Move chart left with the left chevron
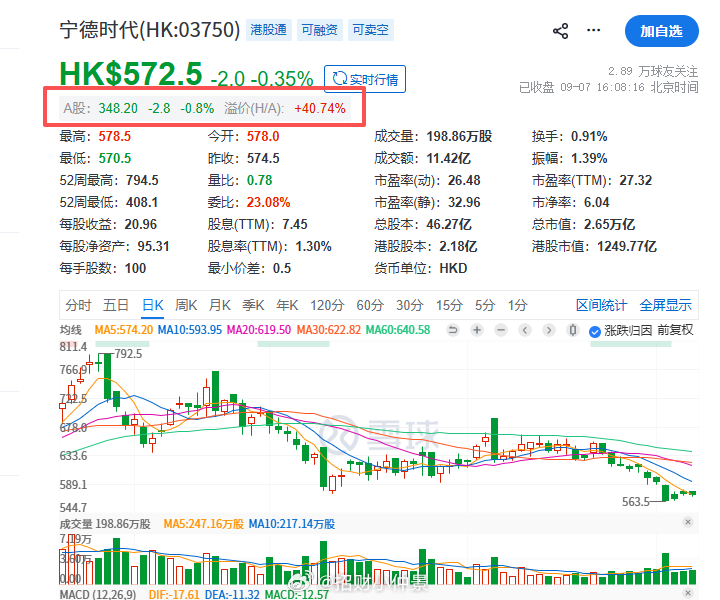Screen dimensions: 720x600 pyautogui.click(x=525, y=330)
